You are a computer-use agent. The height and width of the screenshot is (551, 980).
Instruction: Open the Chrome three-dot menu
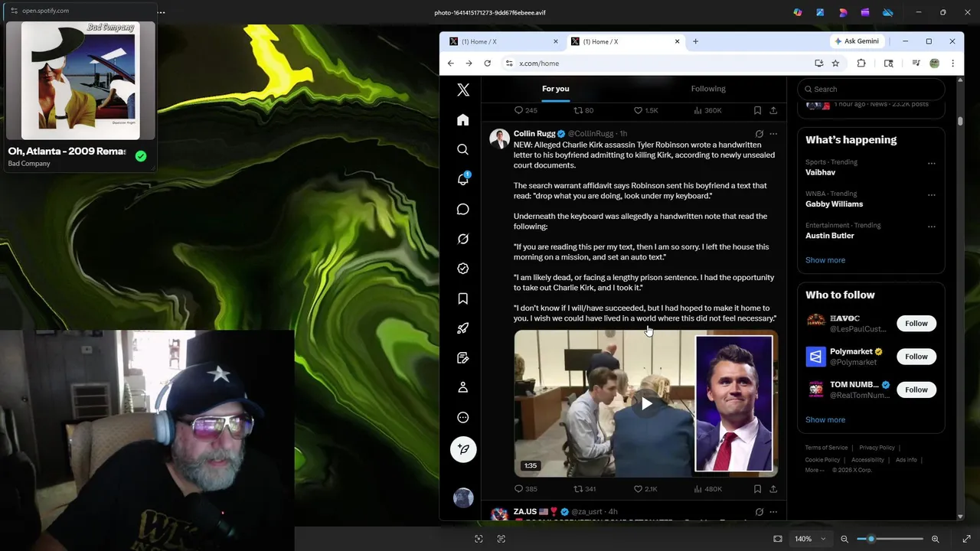(952, 64)
